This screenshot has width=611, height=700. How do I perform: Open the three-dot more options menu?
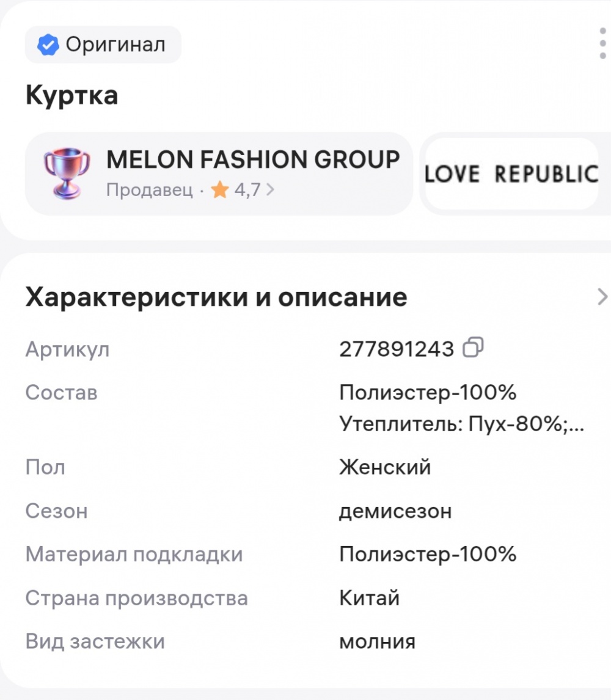pos(602,43)
